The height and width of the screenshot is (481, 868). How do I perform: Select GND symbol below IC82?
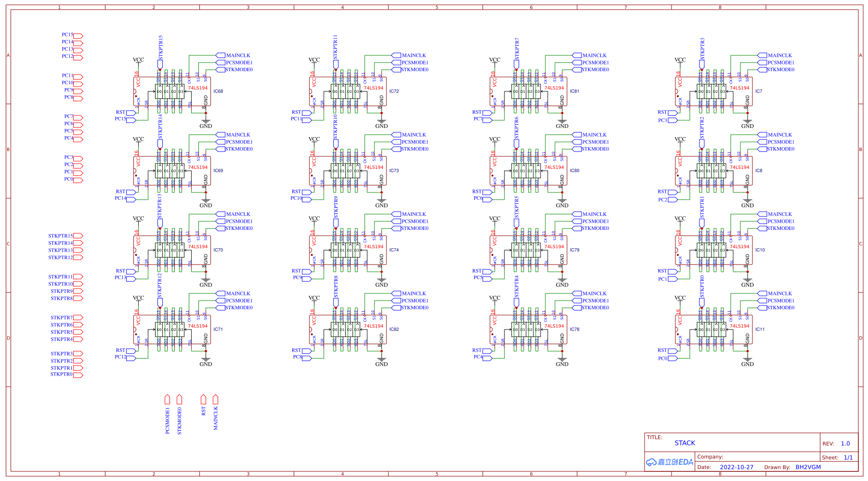(381, 362)
